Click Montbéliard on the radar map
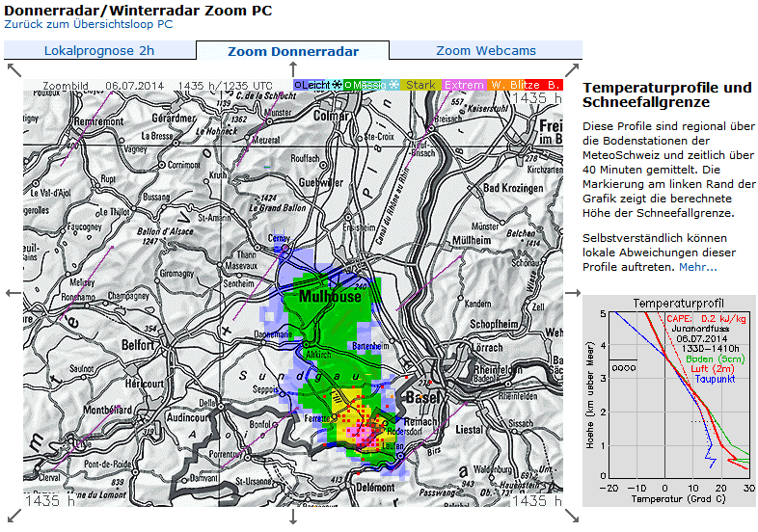 click(107, 410)
